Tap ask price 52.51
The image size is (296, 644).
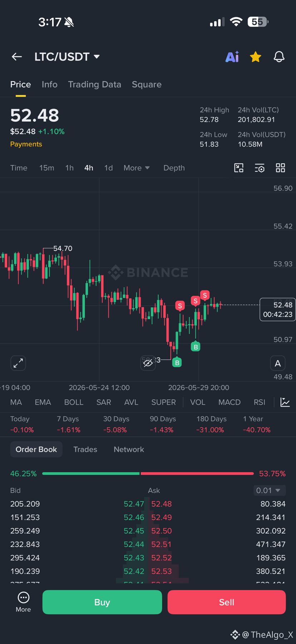click(x=162, y=544)
